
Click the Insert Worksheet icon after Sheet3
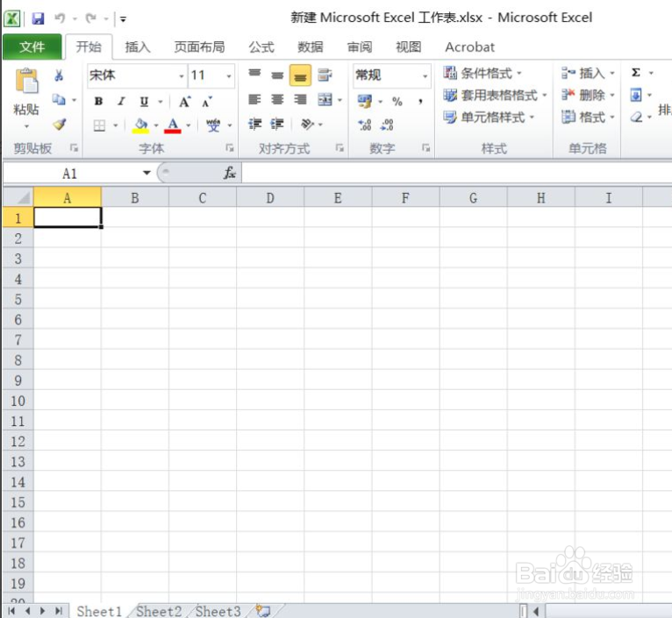pos(263,611)
